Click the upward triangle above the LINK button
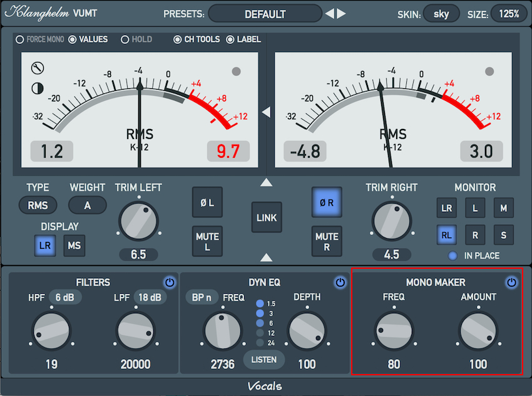Viewport: 532px width, 396px height. [x=267, y=182]
